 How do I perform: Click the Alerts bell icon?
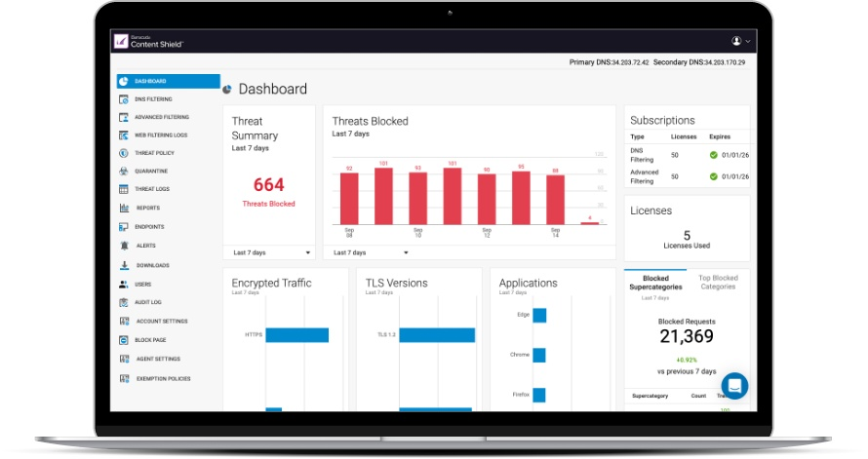click(x=124, y=246)
